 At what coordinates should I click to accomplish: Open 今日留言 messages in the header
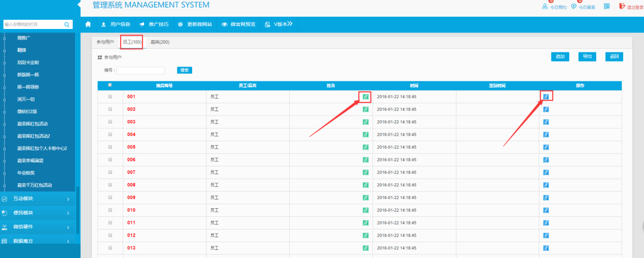(582, 7)
